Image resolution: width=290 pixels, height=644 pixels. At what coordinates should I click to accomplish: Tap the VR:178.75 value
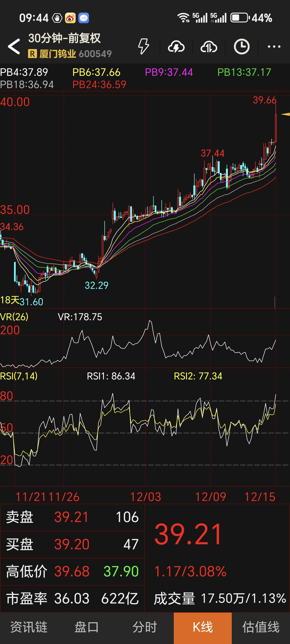click(80, 317)
